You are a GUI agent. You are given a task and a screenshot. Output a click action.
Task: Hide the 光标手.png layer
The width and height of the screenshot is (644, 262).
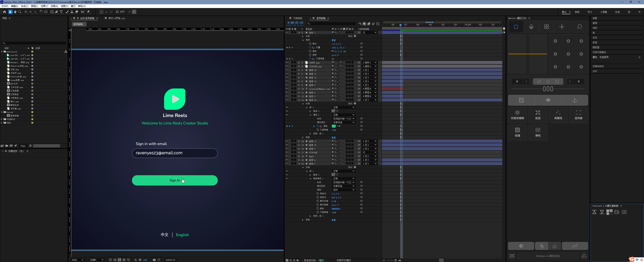287,63
